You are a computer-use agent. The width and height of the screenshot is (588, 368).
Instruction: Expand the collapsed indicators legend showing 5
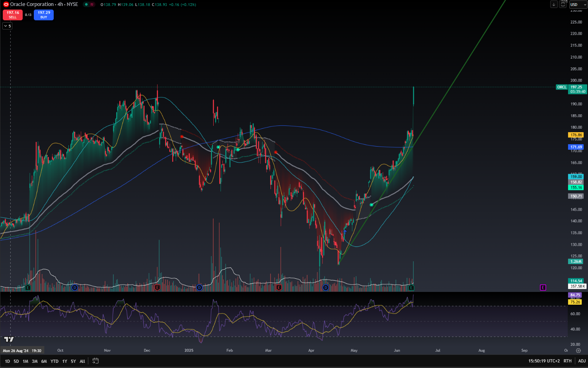tap(8, 26)
